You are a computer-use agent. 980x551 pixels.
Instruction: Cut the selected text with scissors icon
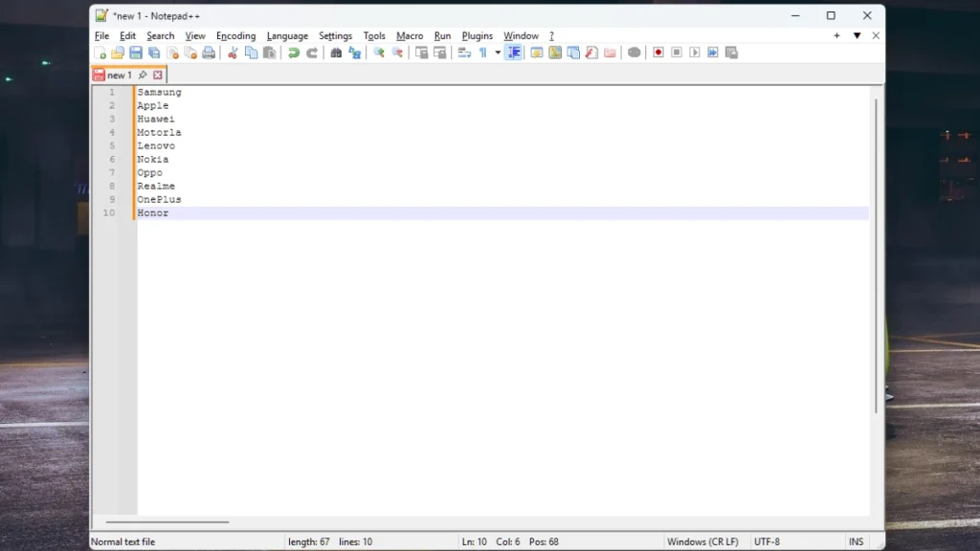point(233,53)
